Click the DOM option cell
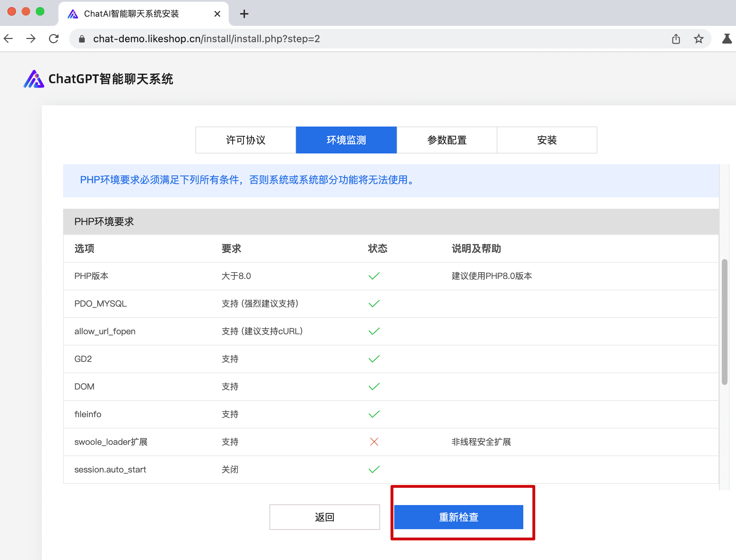 pos(84,386)
